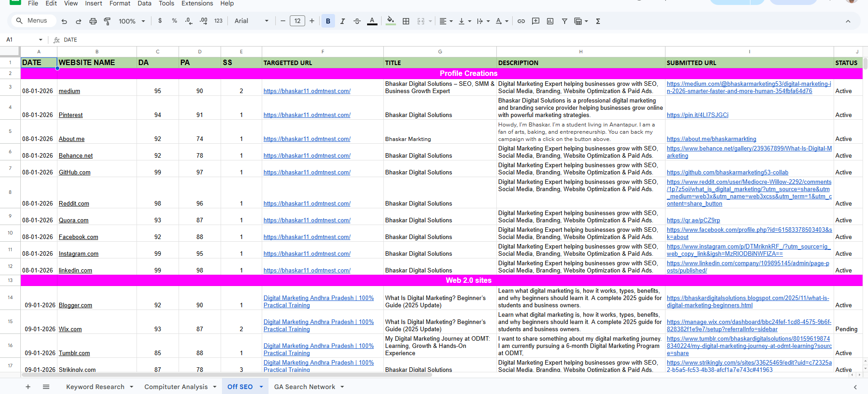Viewport: 868px width, 394px height.
Task: Open the medium.com submitted URL link
Action: (x=749, y=87)
